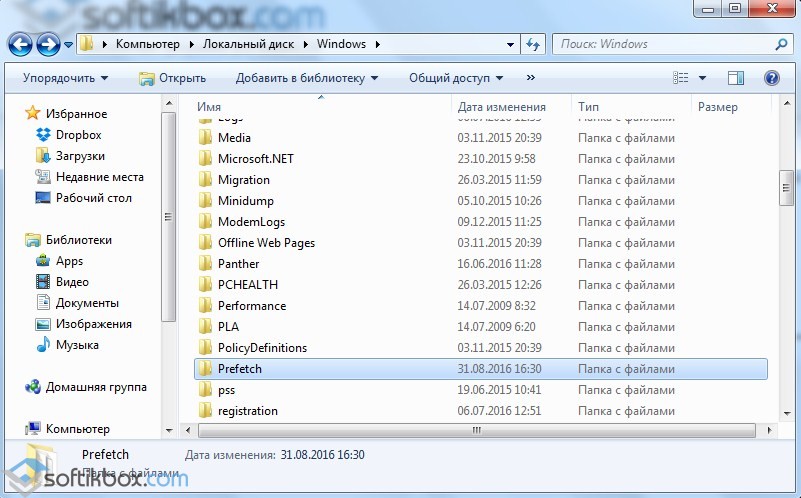Click the refresh button beside address bar

[533, 44]
